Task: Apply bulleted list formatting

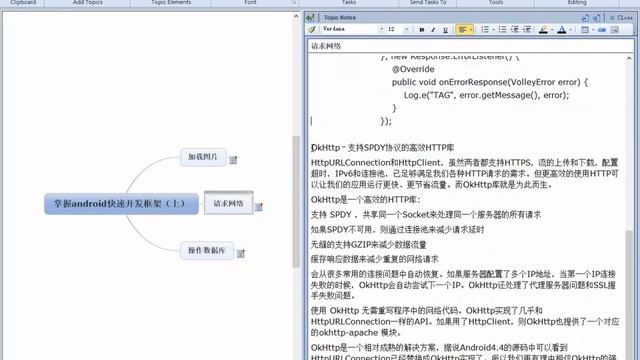Action: 502,29
